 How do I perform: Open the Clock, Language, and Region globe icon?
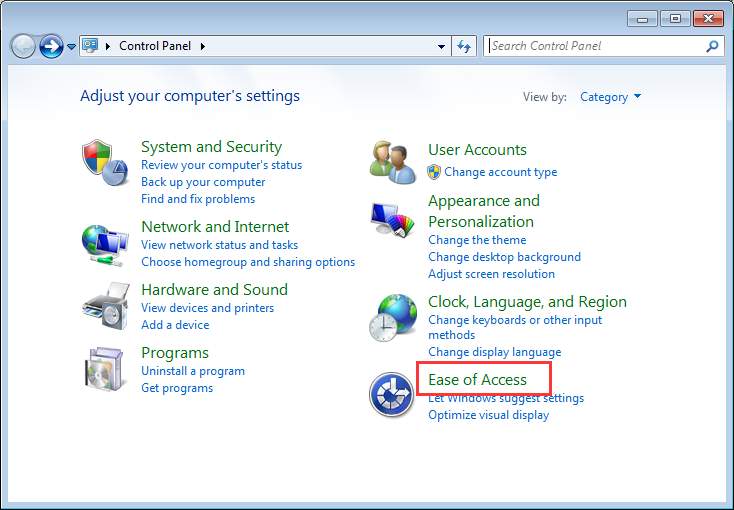392,318
